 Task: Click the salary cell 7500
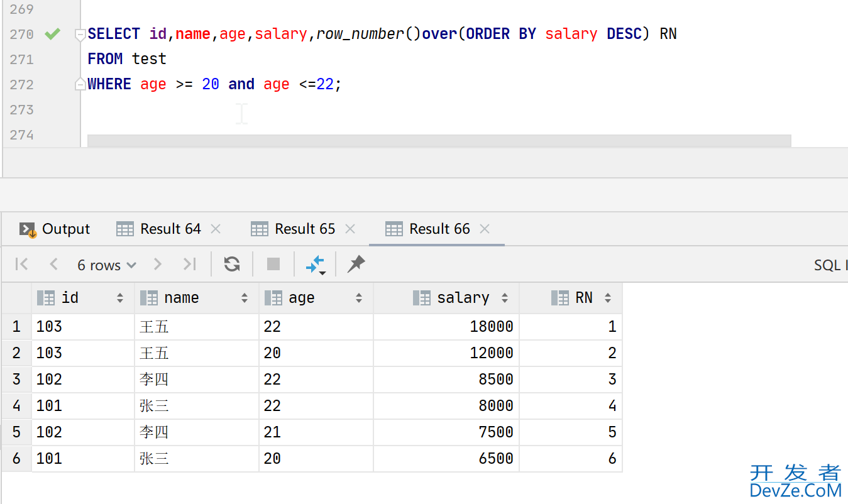tap(446, 432)
